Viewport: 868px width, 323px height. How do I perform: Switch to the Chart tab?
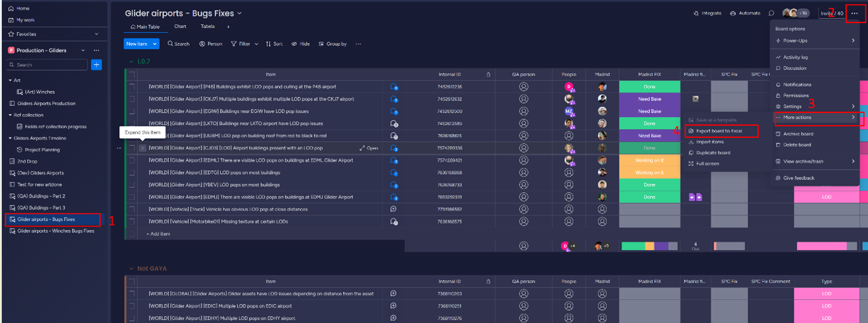pos(180,27)
